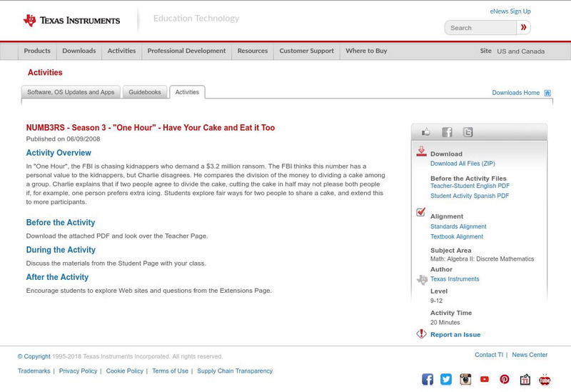Open the Resources menu
The width and height of the screenshot is (571, 392).
[253, 51]
